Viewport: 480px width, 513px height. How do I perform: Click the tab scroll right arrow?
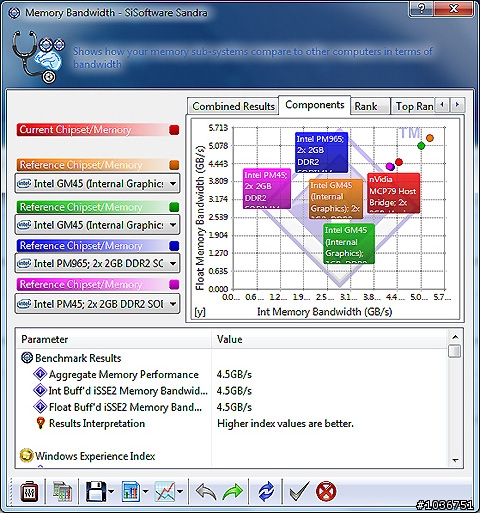[x=457, y=105]
